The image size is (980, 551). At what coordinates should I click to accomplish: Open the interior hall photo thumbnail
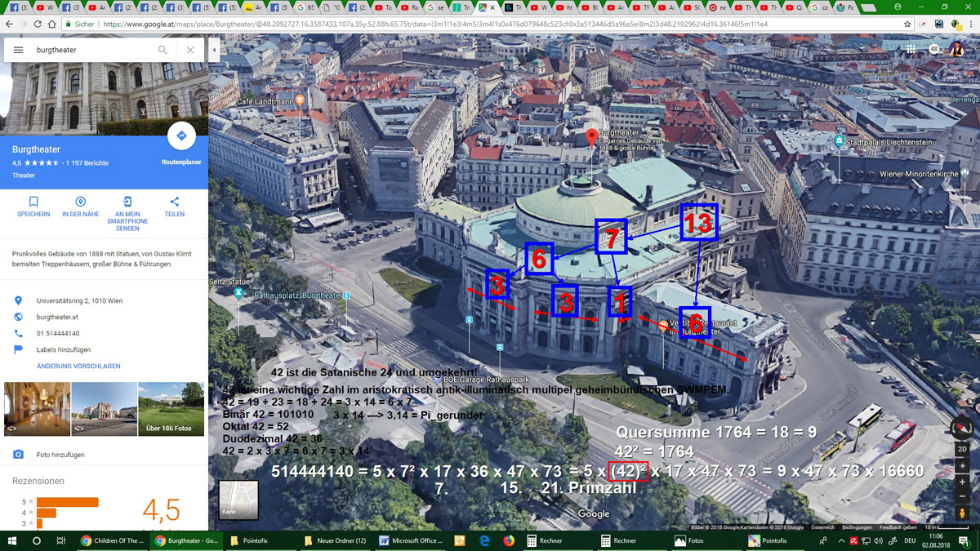click(37, 409)
